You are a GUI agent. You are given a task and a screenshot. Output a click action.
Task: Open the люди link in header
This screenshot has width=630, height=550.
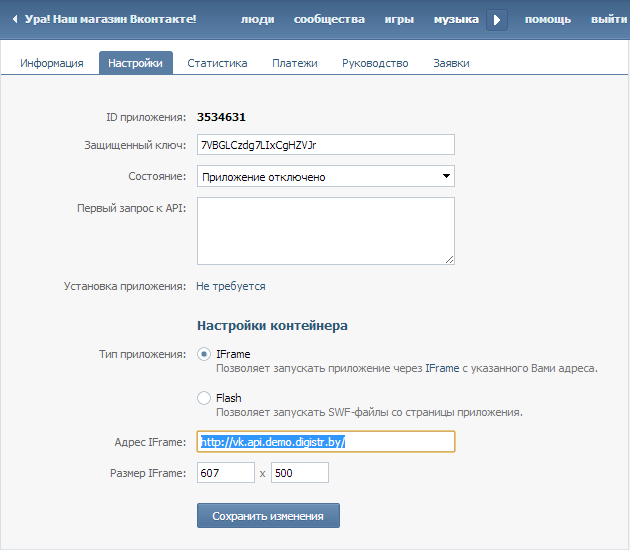(258, 19)
